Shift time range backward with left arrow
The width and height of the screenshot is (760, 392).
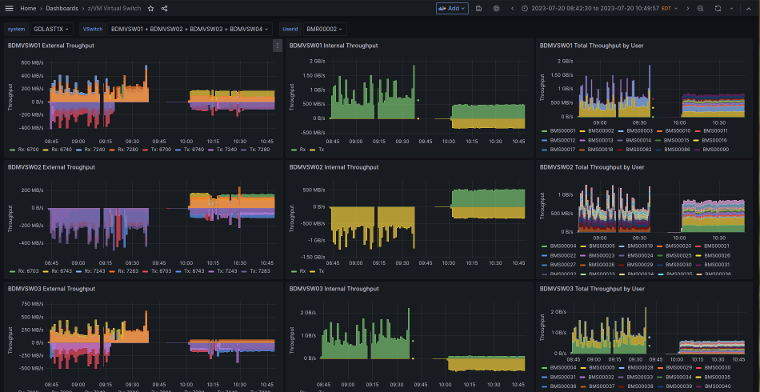tap(512, 8)
